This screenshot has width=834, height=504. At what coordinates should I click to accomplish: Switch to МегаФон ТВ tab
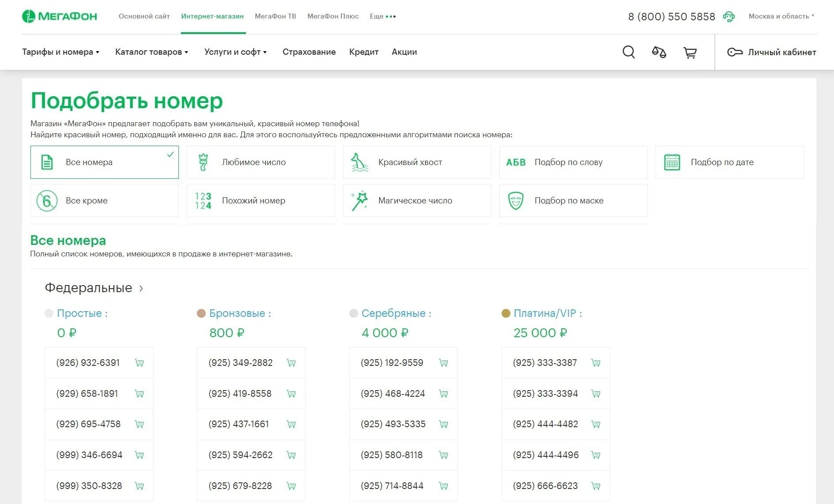pos(275,16)
